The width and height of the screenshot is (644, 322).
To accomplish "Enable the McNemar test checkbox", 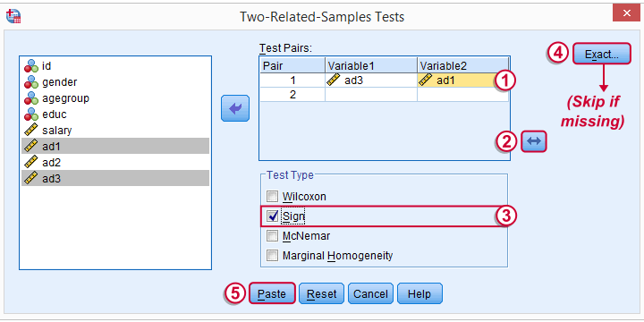I will point(272,236).
